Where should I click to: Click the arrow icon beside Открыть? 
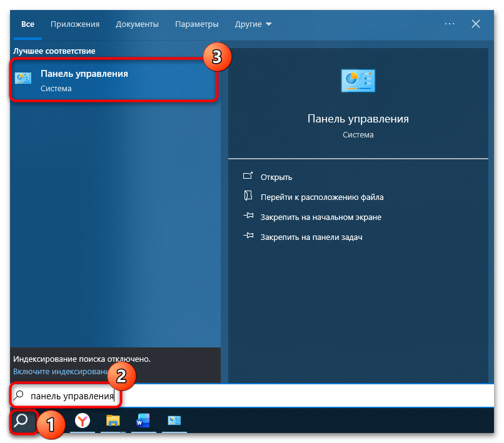point(249,177)
